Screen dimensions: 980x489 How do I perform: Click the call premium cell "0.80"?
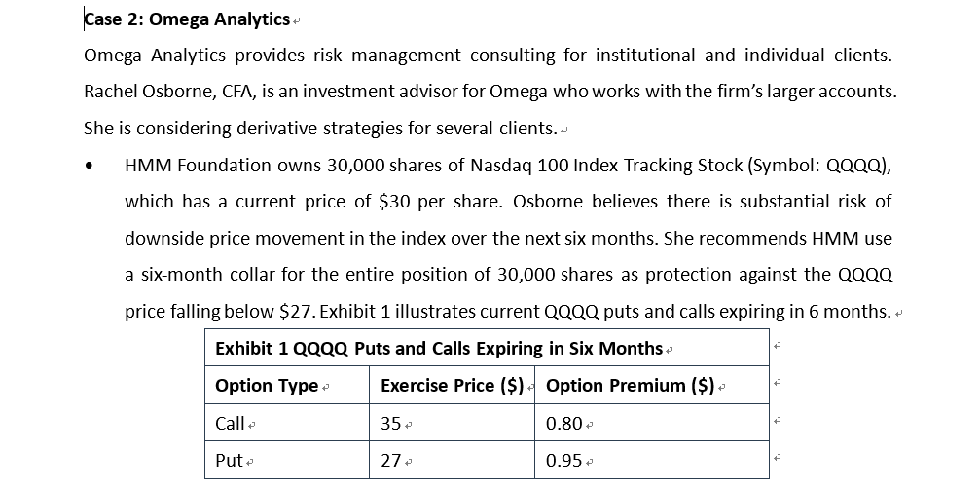[564, 423]
